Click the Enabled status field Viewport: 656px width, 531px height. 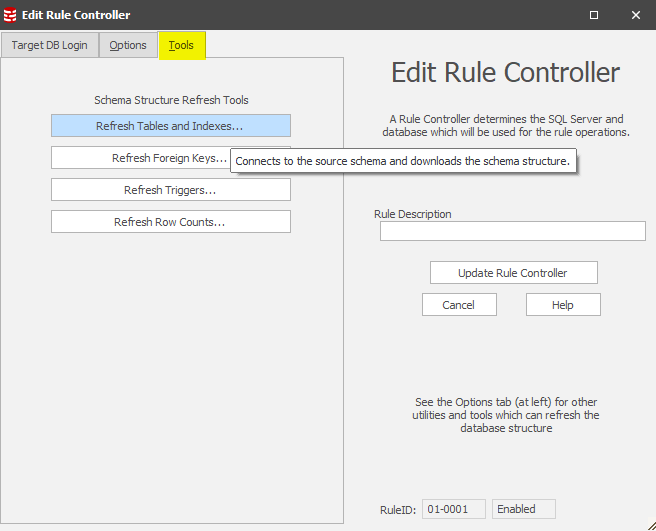coord(523,509)
